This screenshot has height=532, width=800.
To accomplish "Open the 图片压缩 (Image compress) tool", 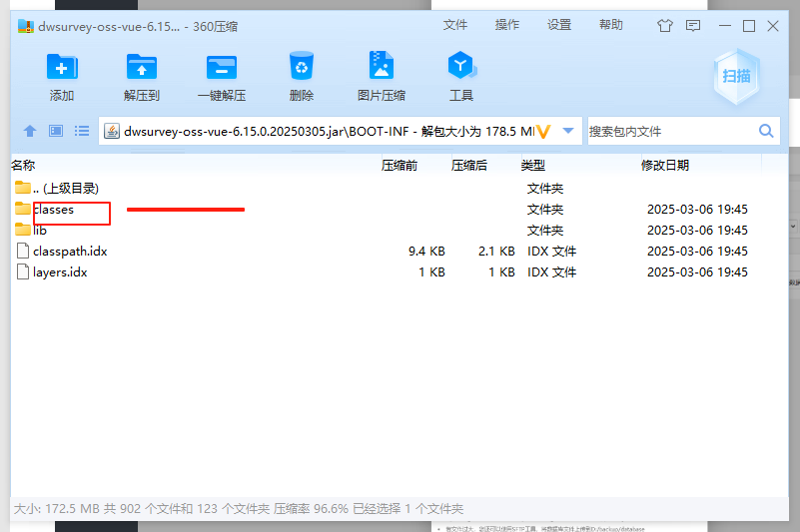I will tap(382, 69).
